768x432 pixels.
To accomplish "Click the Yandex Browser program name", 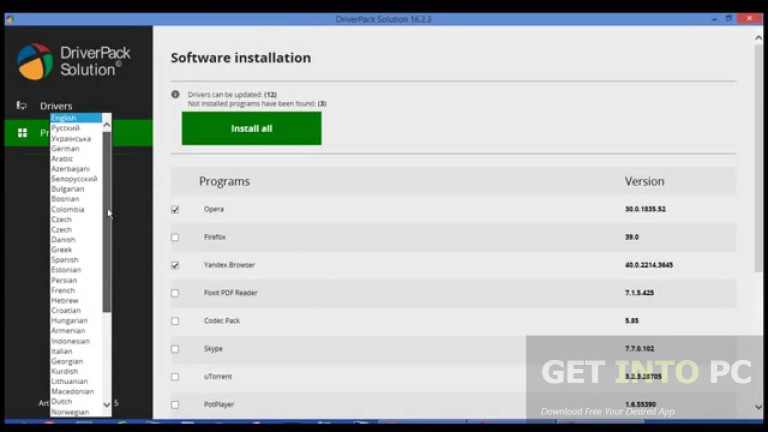I will tap(229, 265).
